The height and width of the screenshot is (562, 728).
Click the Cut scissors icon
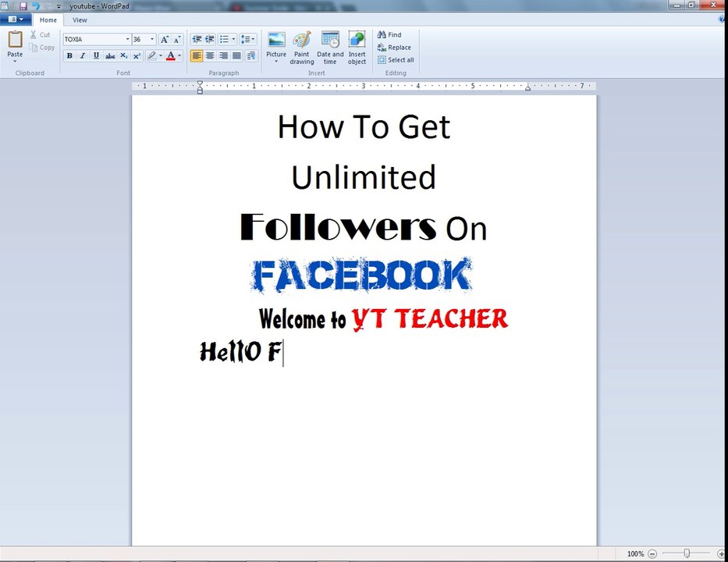point(34,35)
